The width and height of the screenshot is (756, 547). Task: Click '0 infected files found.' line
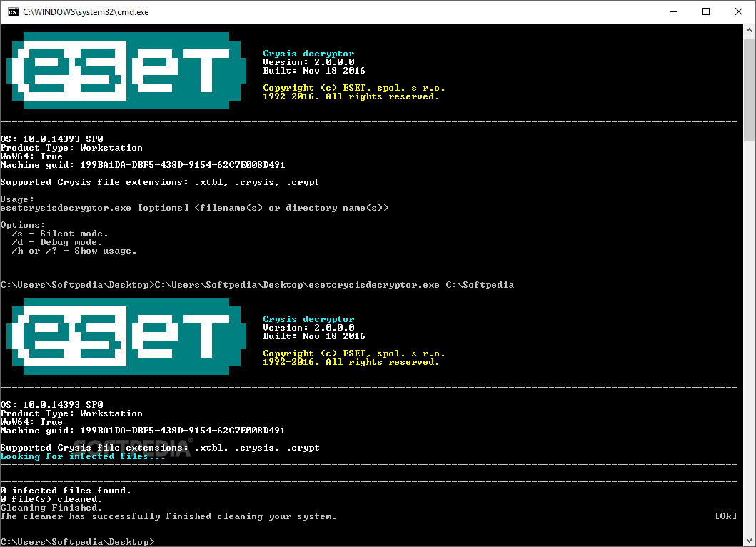click(66, 491)
